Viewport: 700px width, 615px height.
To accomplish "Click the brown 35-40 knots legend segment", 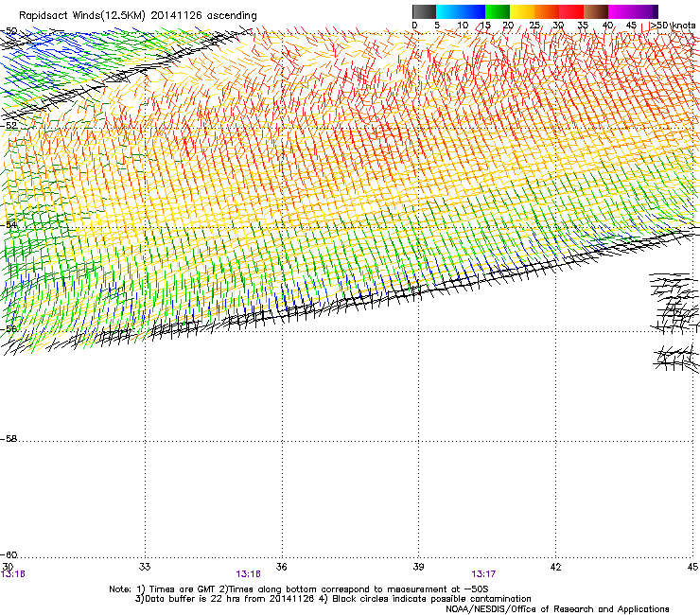I will pos(596,11).
